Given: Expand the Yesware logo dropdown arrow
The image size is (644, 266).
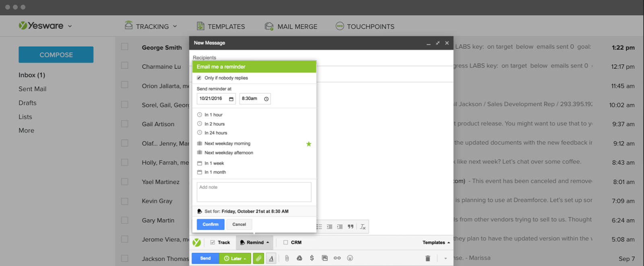Looking at the screenshot, I should coord(70,26).
